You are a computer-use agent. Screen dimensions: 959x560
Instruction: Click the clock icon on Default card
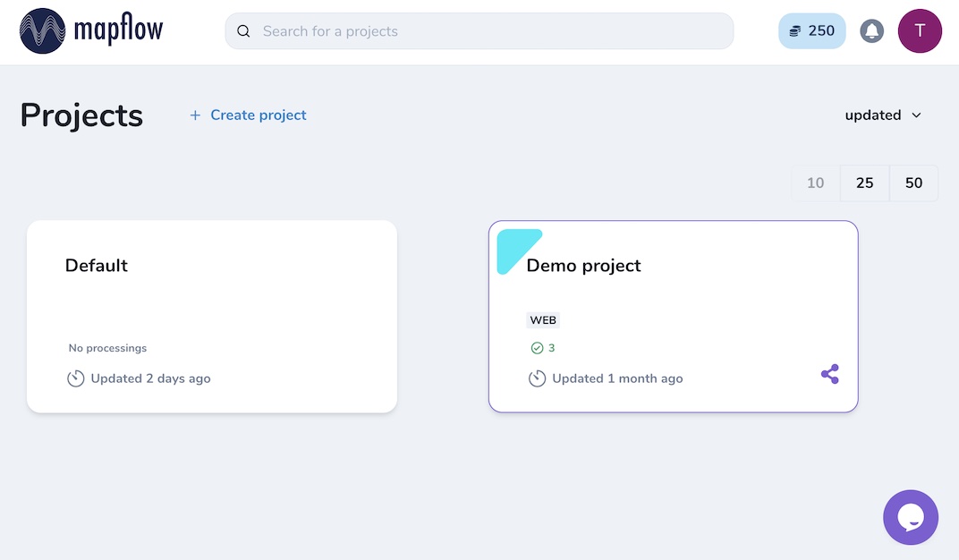(x=76, y=378)
